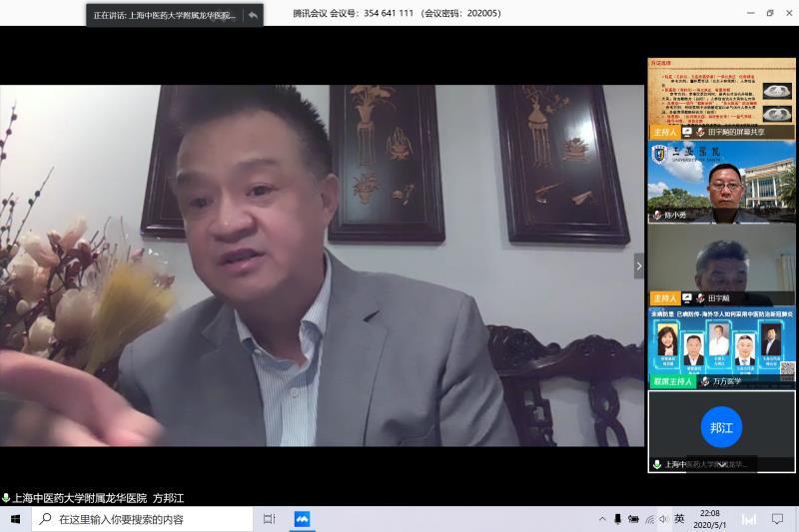
Task: Open the action center notifications icon
Action: 777,519
